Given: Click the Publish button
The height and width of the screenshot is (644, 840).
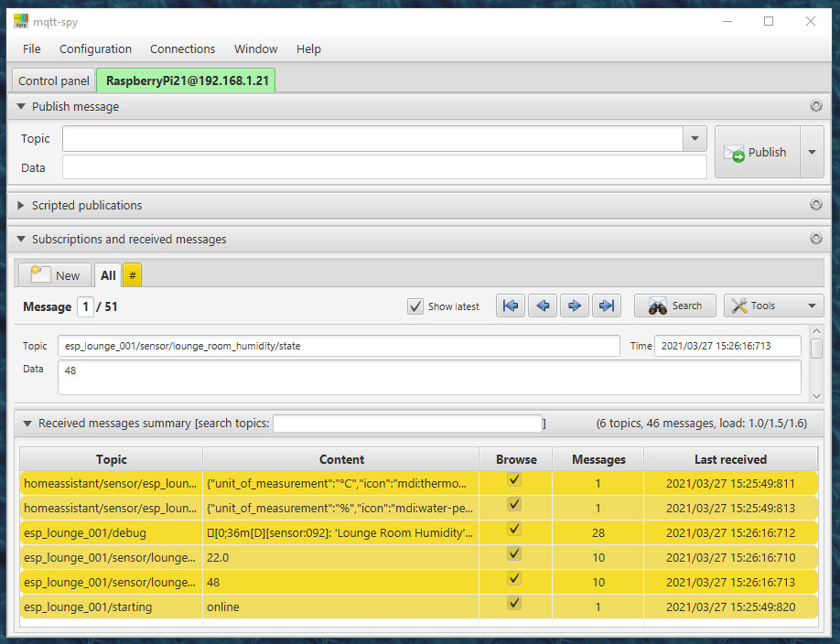Looking at the screenshot, I should (x=757, y=153).
